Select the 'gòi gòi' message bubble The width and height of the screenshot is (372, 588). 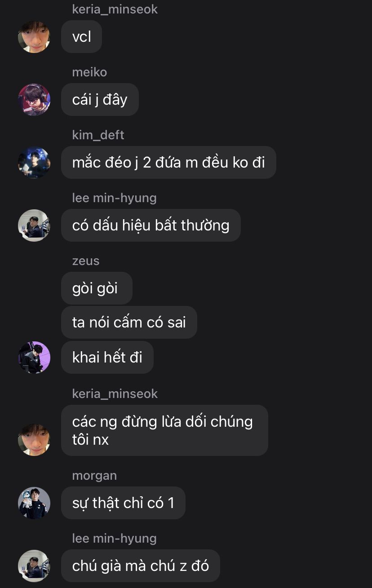[97, 288]
